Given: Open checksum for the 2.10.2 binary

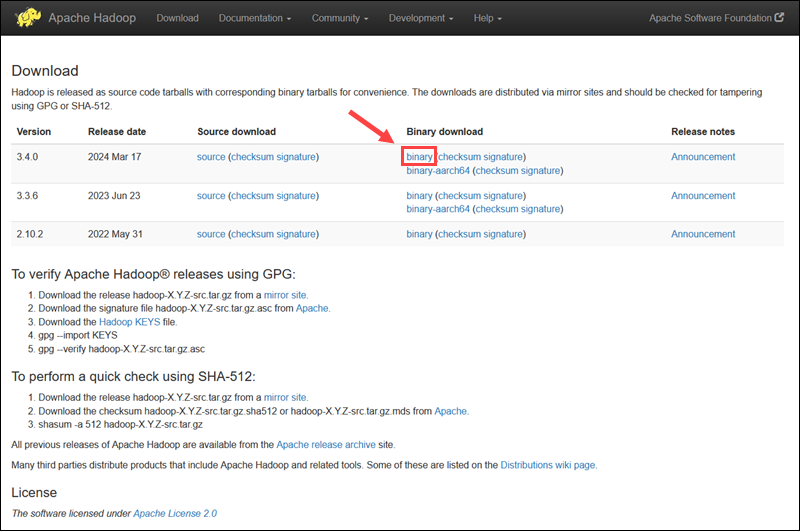Looking at the screenshot, I should 459,234.
